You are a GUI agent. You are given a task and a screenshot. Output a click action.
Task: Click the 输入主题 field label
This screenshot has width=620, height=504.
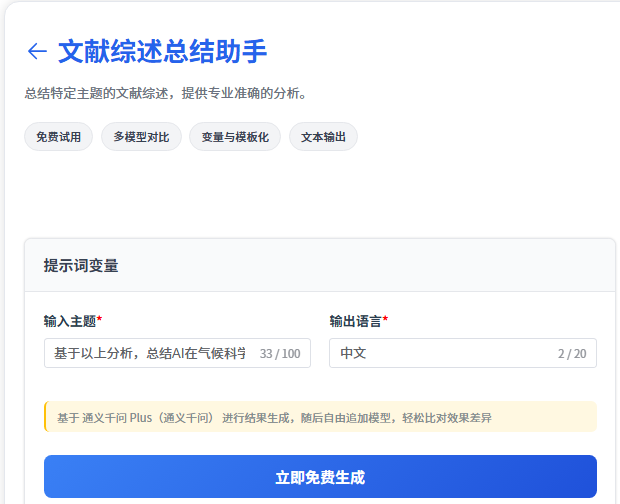pos(69,321)
